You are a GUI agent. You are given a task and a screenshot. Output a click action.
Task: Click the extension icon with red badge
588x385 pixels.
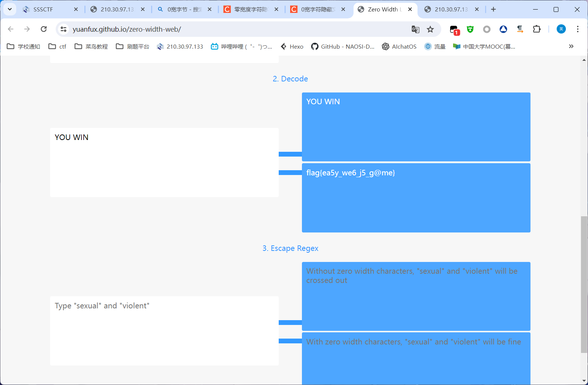click(454, 30)
